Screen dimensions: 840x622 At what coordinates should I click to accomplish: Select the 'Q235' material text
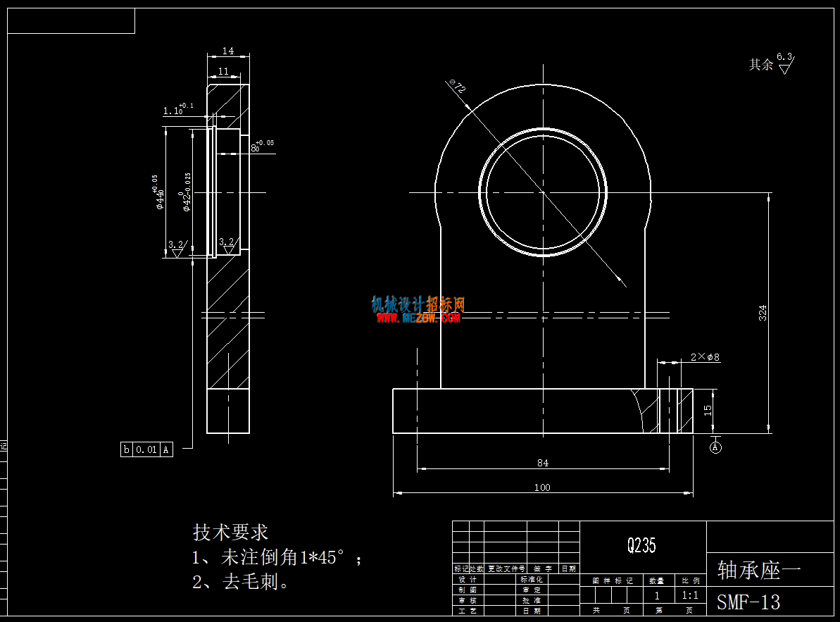[641, 545]
